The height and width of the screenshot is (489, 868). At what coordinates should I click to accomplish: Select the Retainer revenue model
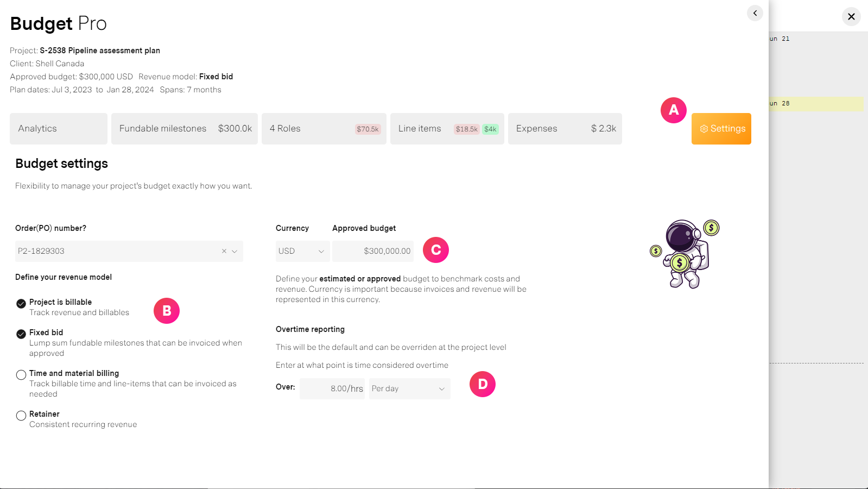click(x=21, y=415)
